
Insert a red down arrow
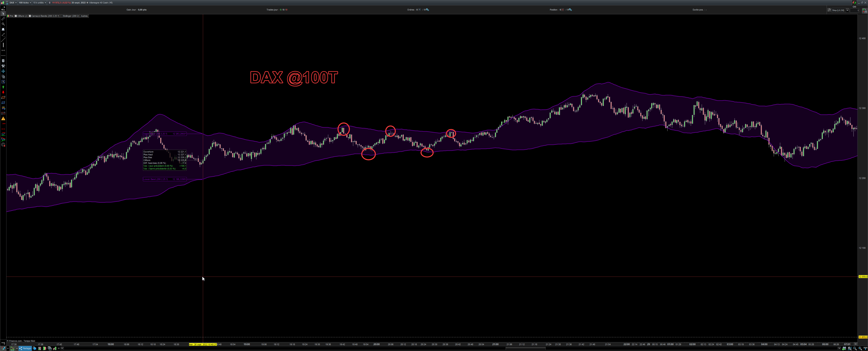point(3,92)
